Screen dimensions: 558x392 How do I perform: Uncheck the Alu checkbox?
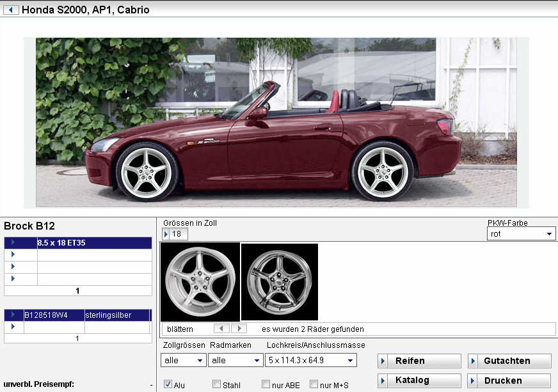pyautogui.click(x=168, y=384)
